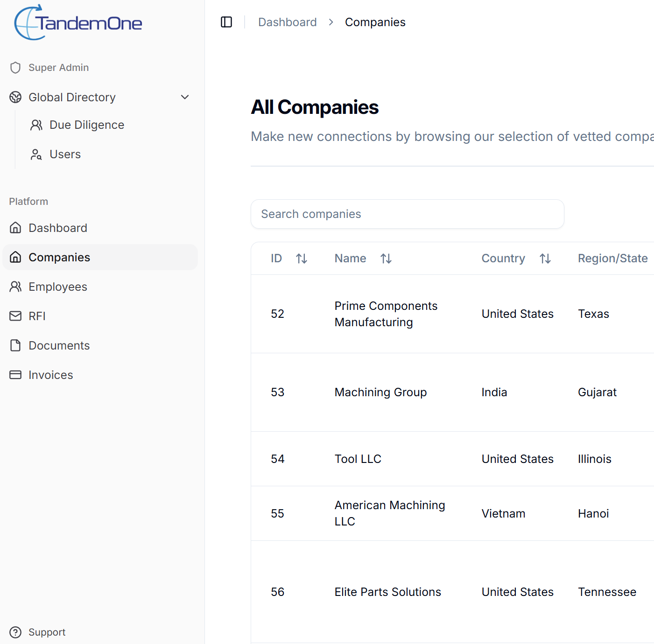This screenshot has height=644, width=654.
Task: Toggle sorting on the Country column
Action: pyautogui.click(x=545, y=258)
